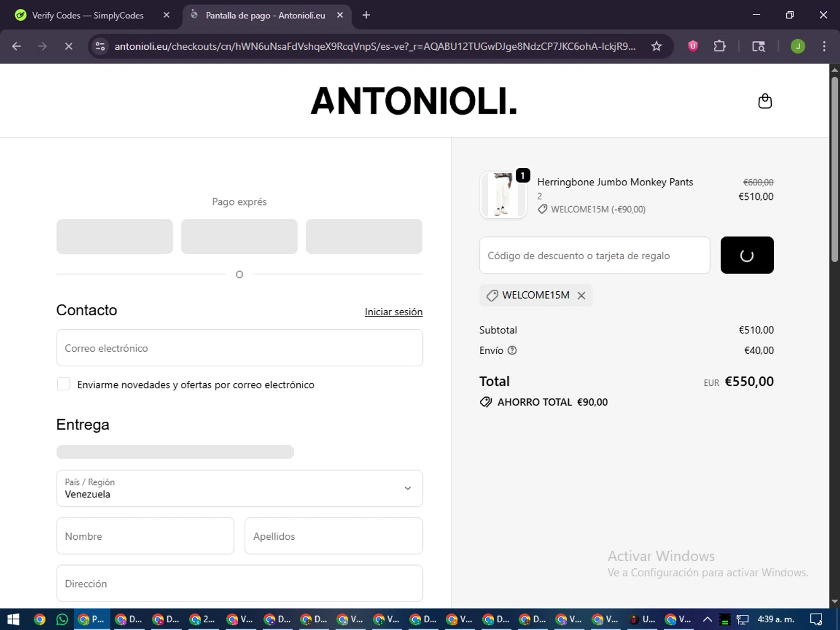Click the browser back arrow
This screenshot has width=840, height=630.
pos(16,46)
